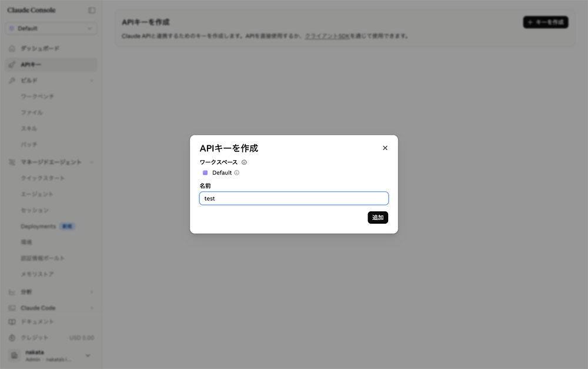Click info icon next to ワークスペース label
Image resolution: width=588 pixels, height=369 pixels.
(x=244, y=162)
